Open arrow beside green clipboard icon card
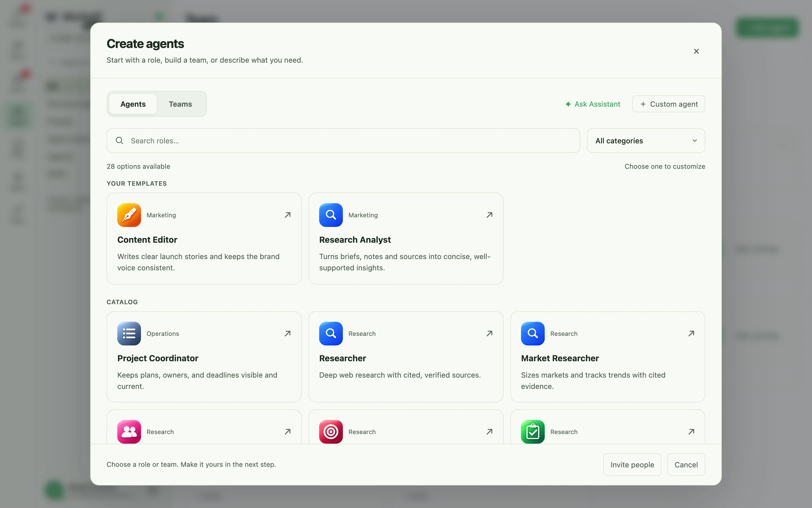This screenshot has width=812, height=508. 691,432
